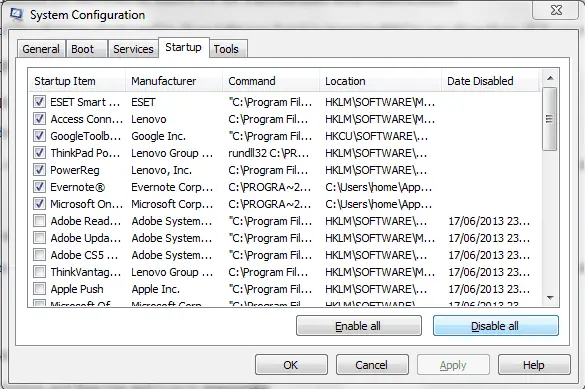This screenshot has height=389, width=585.
Task: Enable the Adobe Upda... startup item checkbox
Action: (39, 238)
